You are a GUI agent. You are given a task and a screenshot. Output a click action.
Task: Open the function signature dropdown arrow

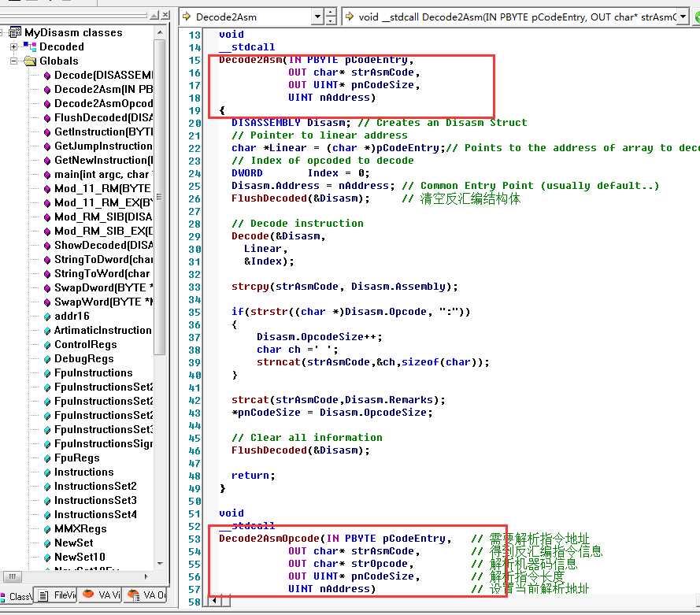pyautogui.click(x=683, y=17)
